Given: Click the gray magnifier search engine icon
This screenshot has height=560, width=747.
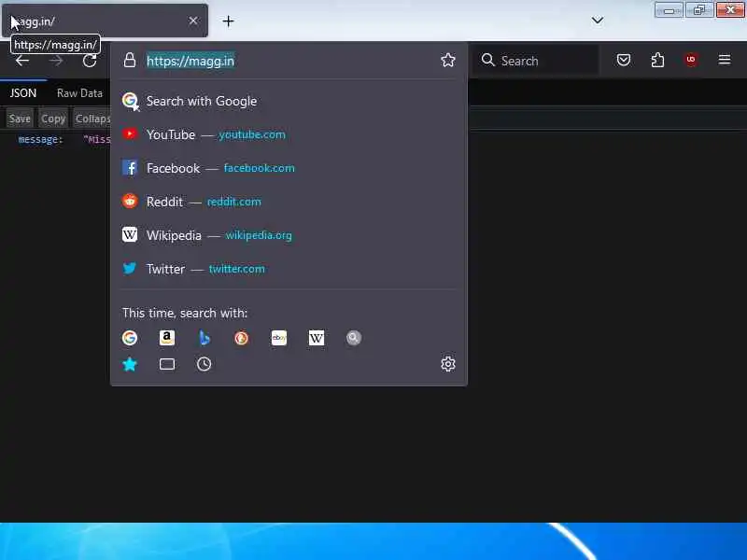Looking at the screenshot, I should tap(354, 338).
